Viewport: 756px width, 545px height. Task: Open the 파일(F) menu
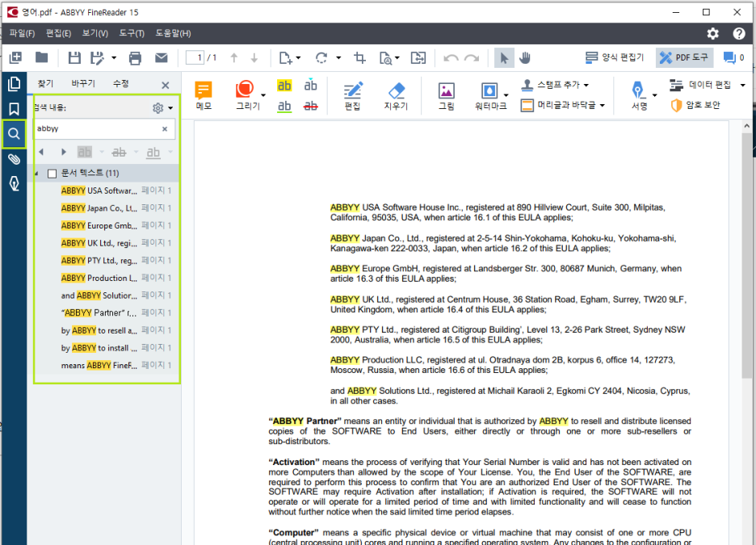pyautogui.click(x=22, y=33)
